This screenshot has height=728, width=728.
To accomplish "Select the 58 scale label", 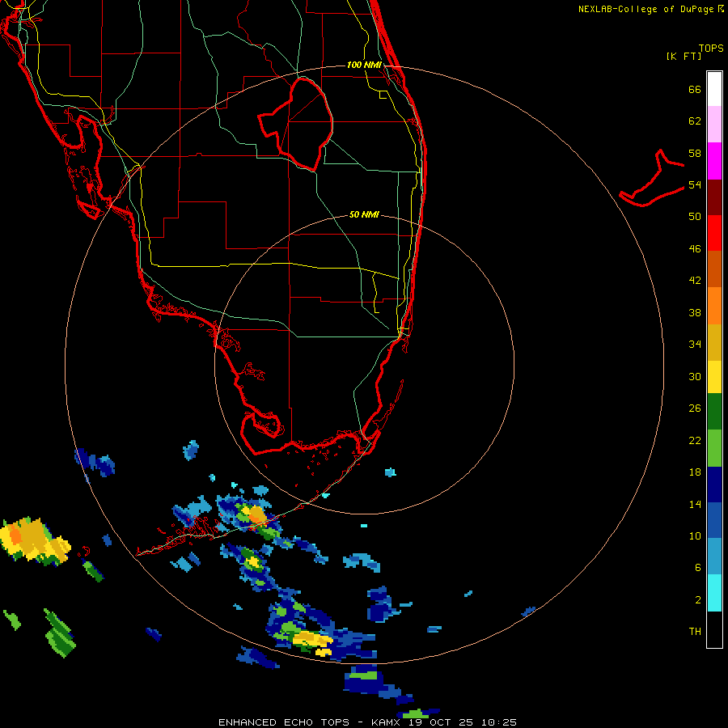I will 695,153.
